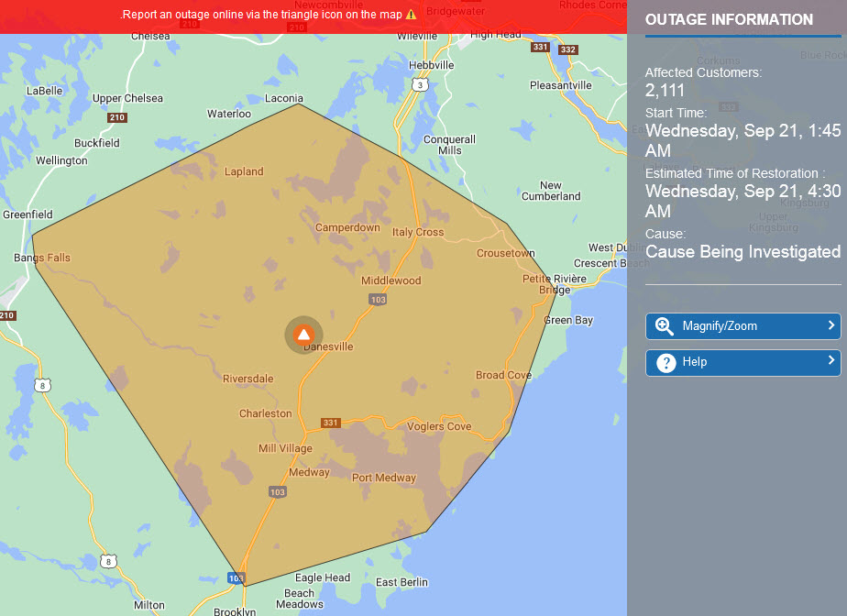
Task: Click the magnifying glass icon beside Magnify/Zoom
Action: pyautogui.click(x=665, y=326)
